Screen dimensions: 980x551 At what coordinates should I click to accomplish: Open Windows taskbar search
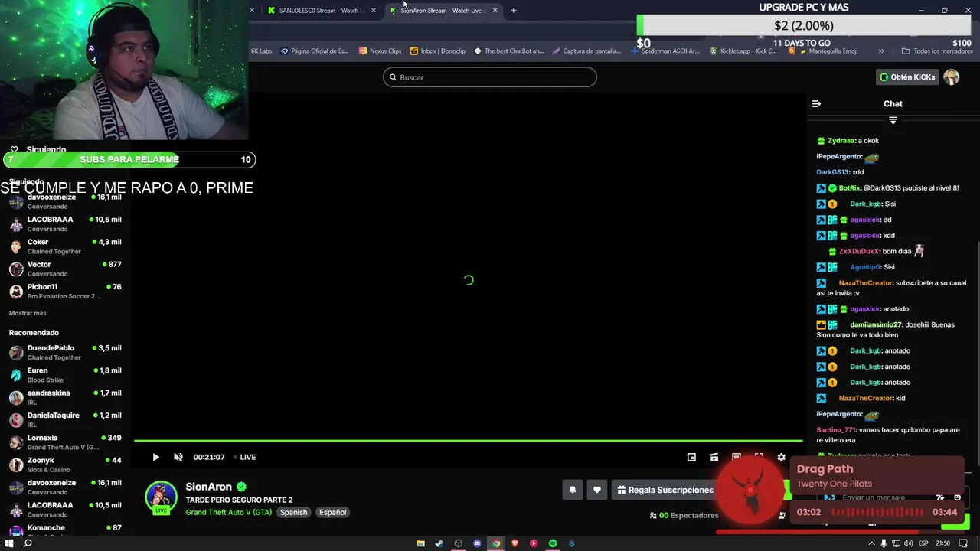point(28,543)
